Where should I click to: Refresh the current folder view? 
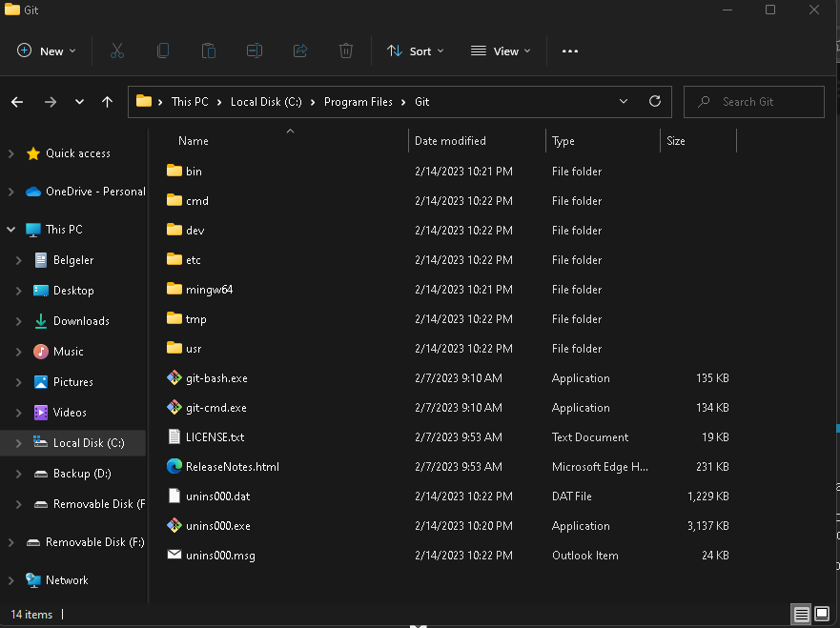654,102
